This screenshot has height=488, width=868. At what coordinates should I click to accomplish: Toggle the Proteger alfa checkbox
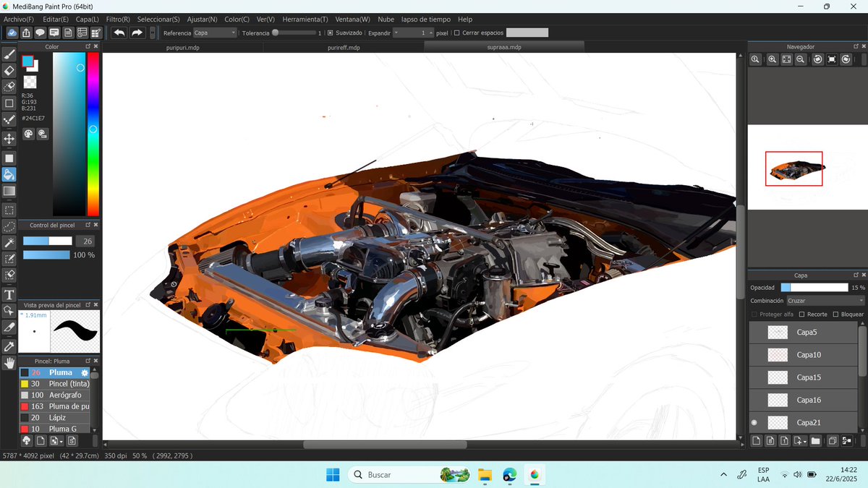(755, 314)
